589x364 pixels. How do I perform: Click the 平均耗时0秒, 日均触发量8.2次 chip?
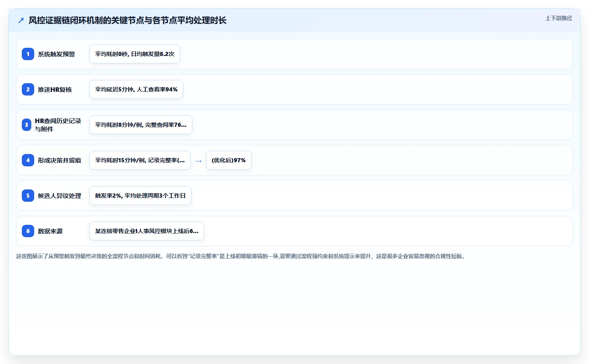point(135,54)
